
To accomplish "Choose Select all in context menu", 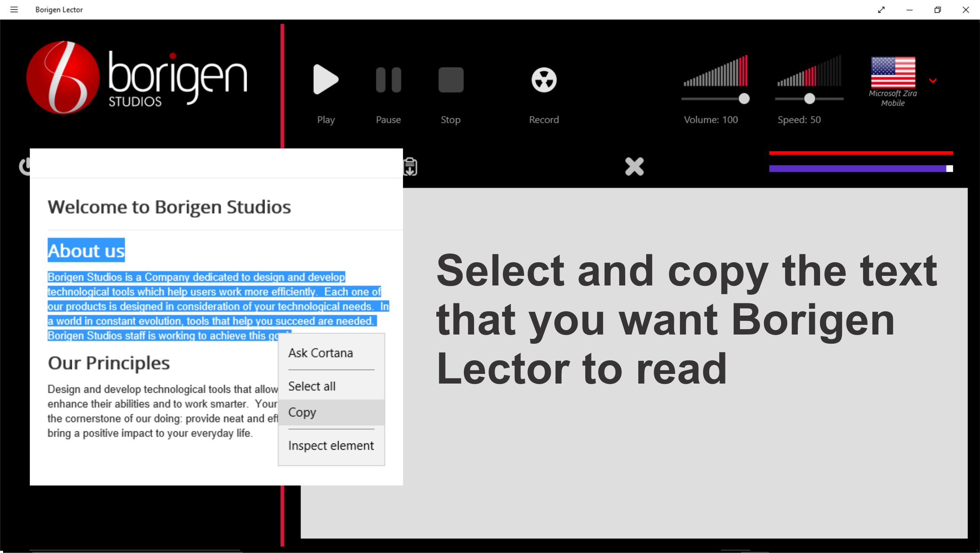I will 312,386.
